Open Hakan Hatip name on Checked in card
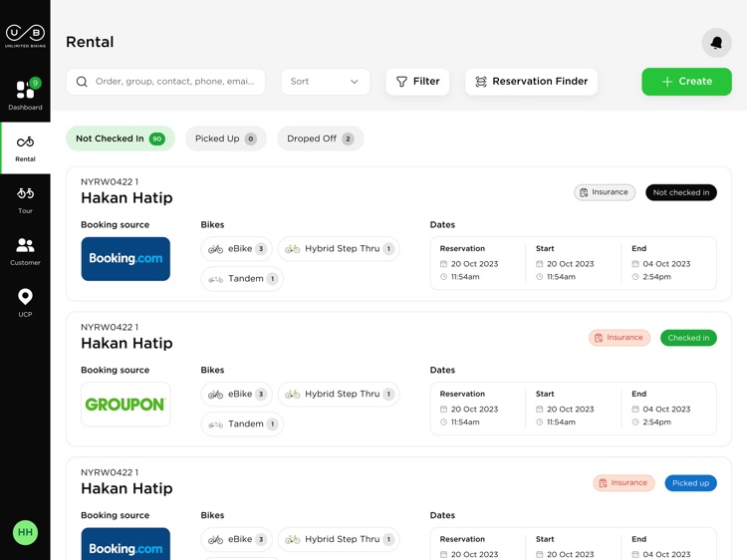 click(126, 343)
